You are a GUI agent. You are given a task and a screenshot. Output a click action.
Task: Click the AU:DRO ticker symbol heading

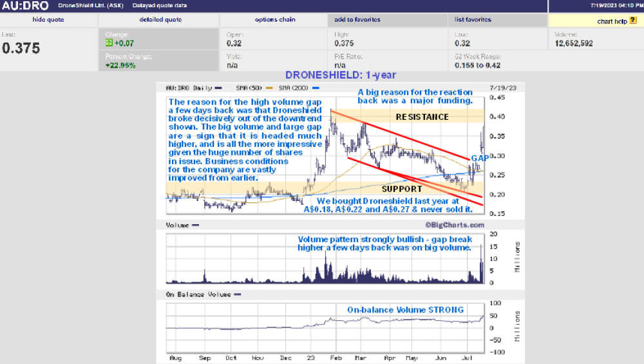(25, 6)
